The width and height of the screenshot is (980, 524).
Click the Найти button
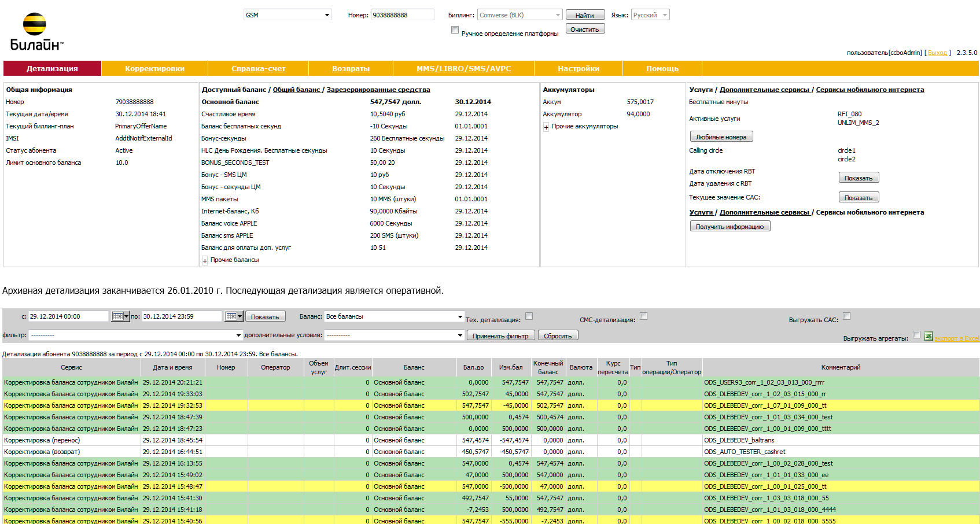pyautogui.click(x=585, y=15)
